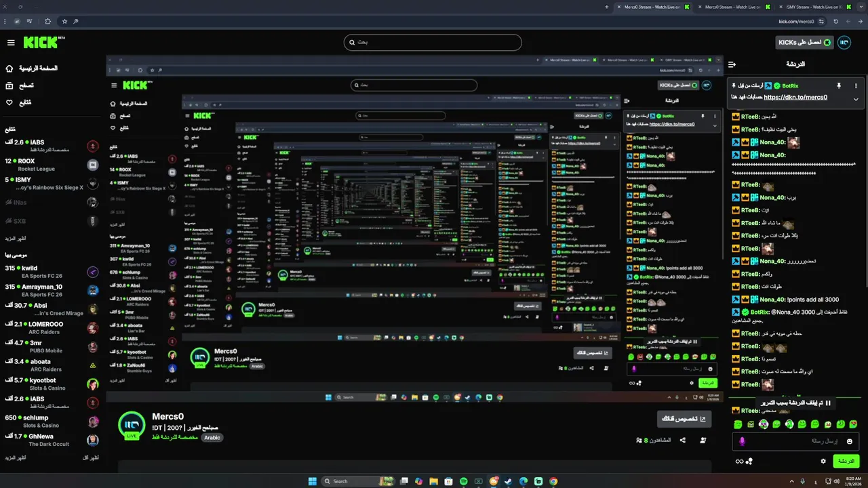Click the Mercs0 live avatar below video

tap(132, 425)
